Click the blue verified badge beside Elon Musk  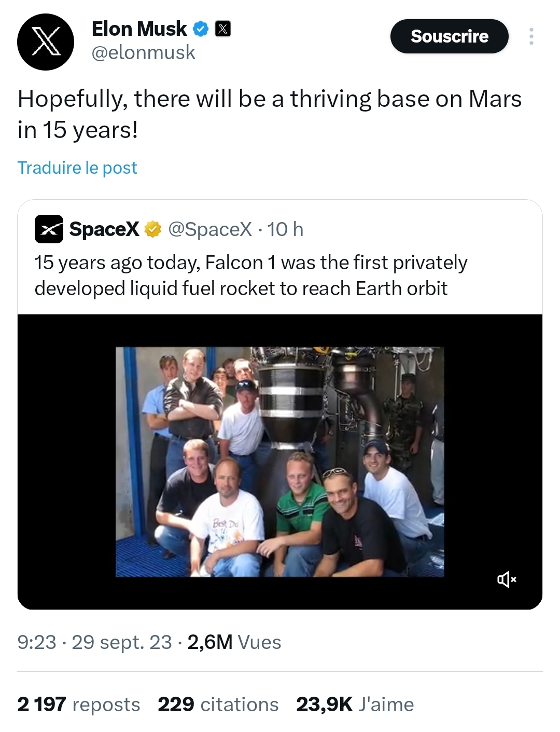[200, 29]
